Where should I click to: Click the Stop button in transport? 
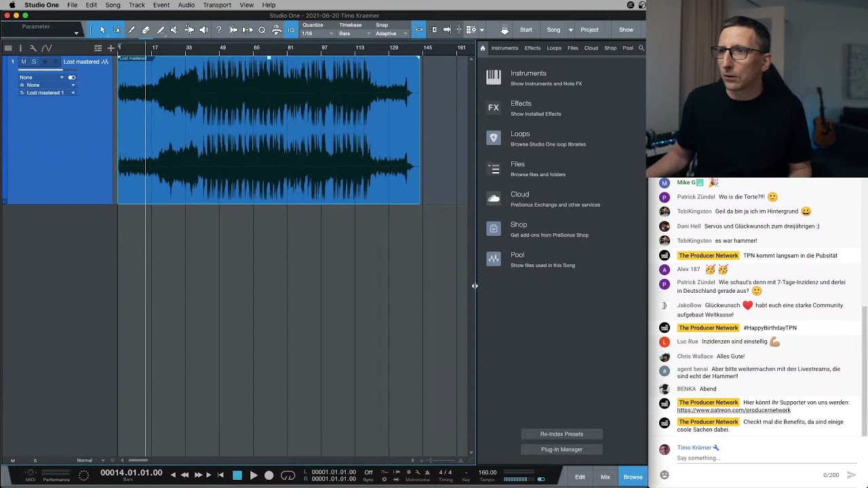[237, 476]
